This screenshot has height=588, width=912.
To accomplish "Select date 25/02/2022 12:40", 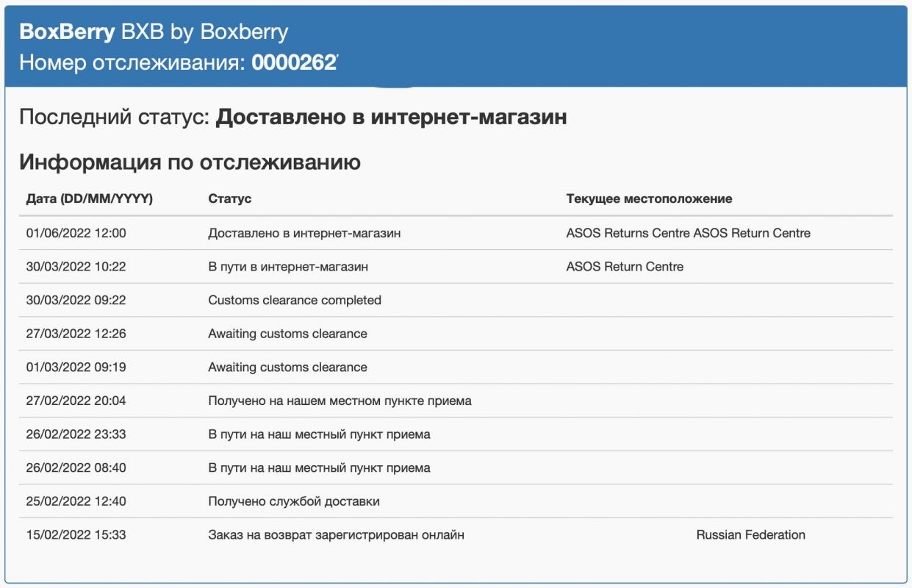I will [x=76, y=501].
